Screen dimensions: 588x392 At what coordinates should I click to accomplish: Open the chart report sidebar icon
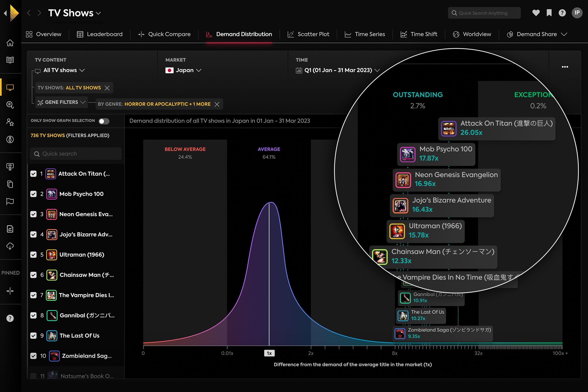[x=10, y=229]
